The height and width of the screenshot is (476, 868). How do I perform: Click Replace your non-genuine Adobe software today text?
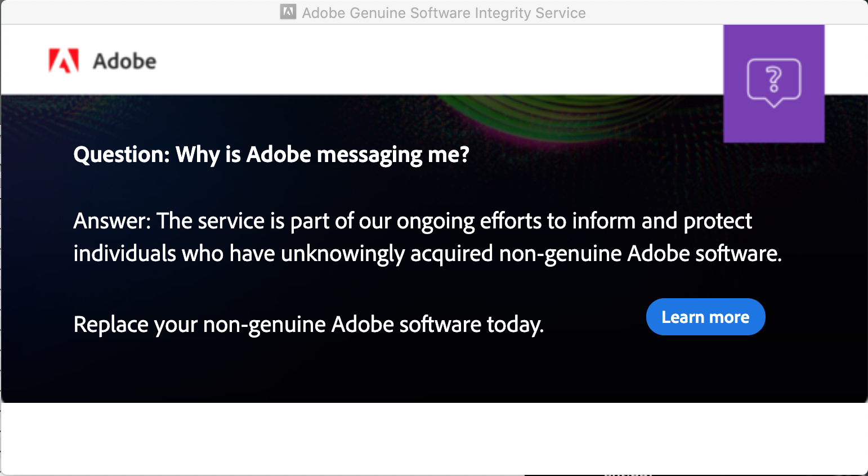[308, 324]
